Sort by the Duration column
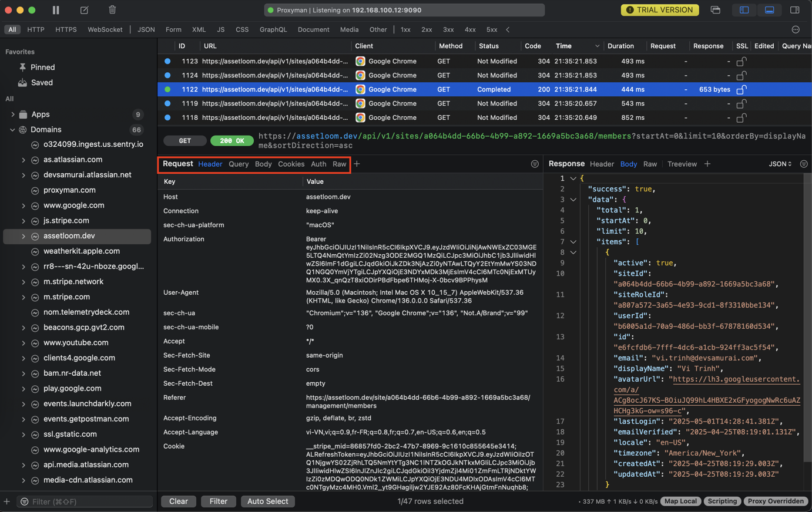Image resolution: width=812 pixels, height=512 pixels. tap(620, 46)
